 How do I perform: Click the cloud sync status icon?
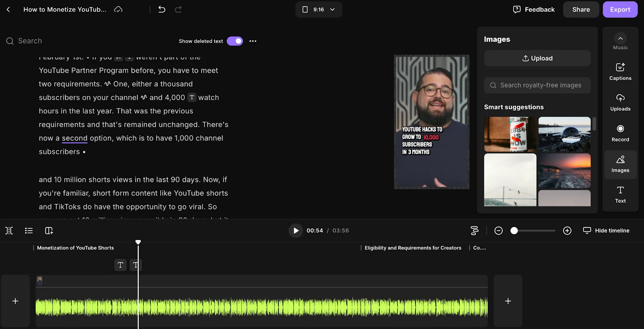(x=118, y=9)
